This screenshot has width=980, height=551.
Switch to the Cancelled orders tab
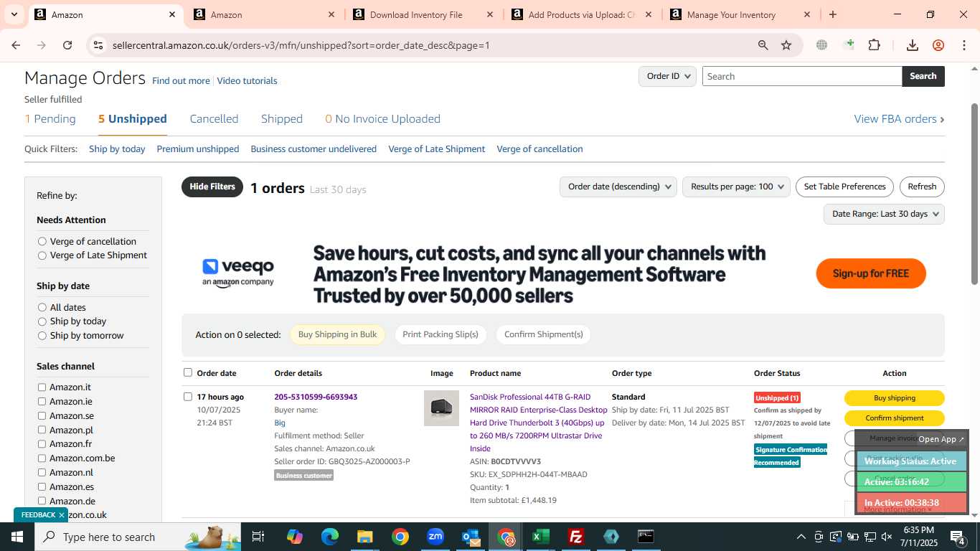(214, 119)
